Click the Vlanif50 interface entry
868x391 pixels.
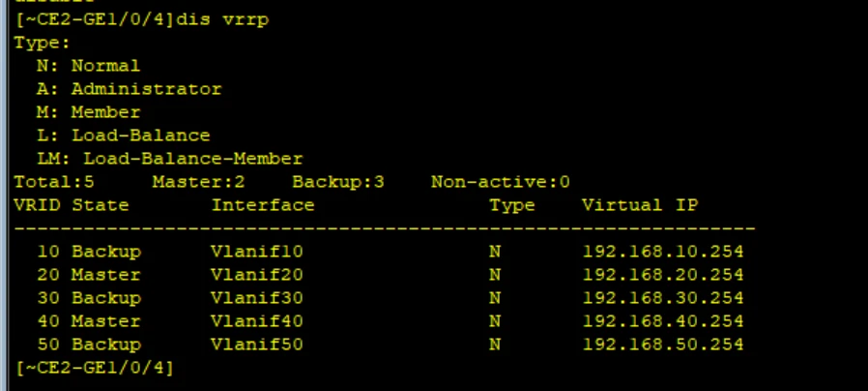coord(257,345)
